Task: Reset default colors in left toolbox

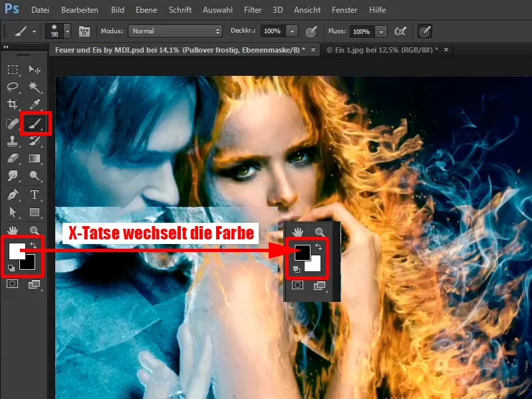Action: (11, 268)
